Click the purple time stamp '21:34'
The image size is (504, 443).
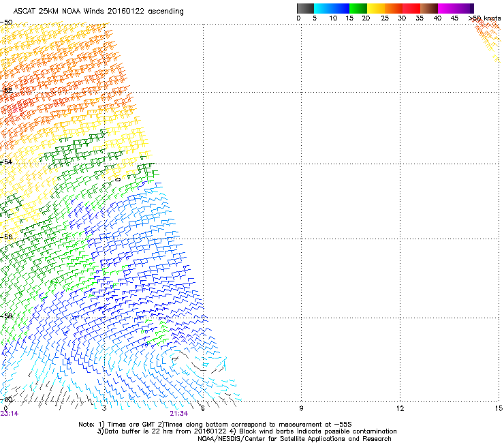[178, 414]
